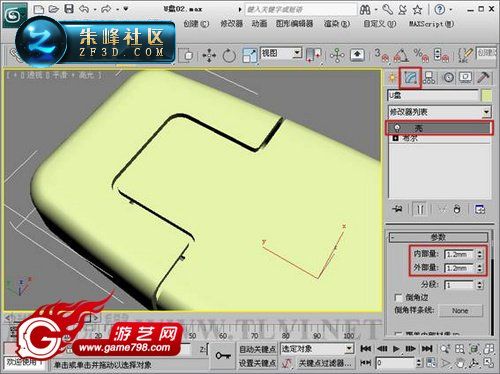Image resolution: width=500 pixels, height=374 pixels.
Task: Open the 视图 reference coordinate dropdown
Action: (281, 53)
